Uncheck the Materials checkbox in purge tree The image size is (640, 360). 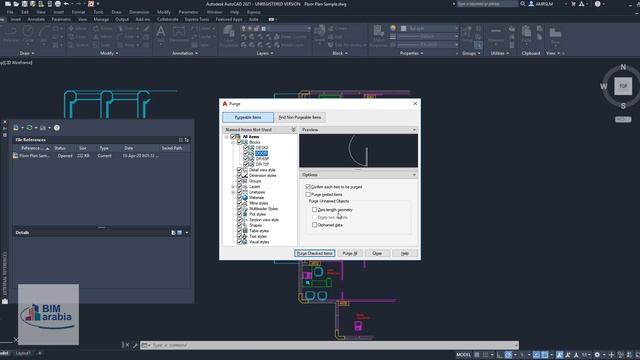[239, 198]
